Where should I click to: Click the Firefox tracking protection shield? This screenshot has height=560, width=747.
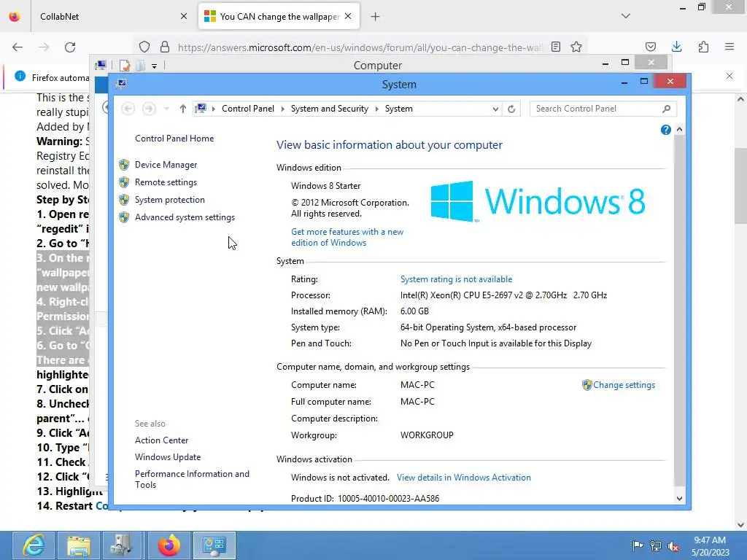click(x=144, y=47)
